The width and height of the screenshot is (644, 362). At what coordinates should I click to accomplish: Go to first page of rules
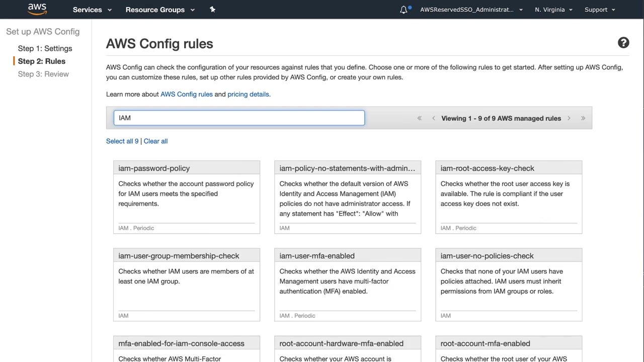click(419, 118)
